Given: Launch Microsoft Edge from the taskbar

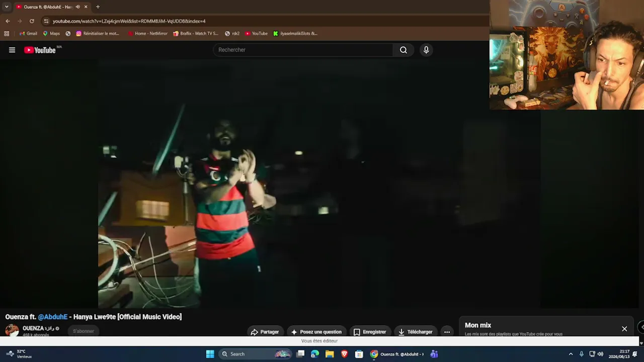Looking at the screenshot, I should coord(315,354).
